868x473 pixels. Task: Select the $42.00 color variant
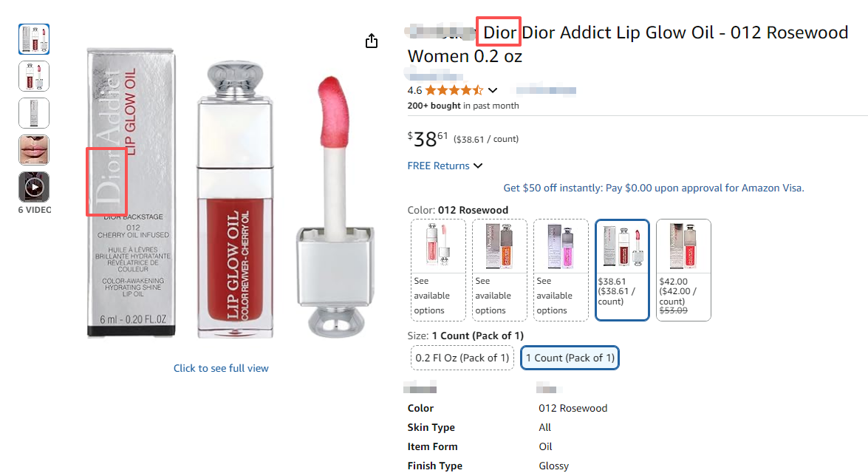(683, 270)
